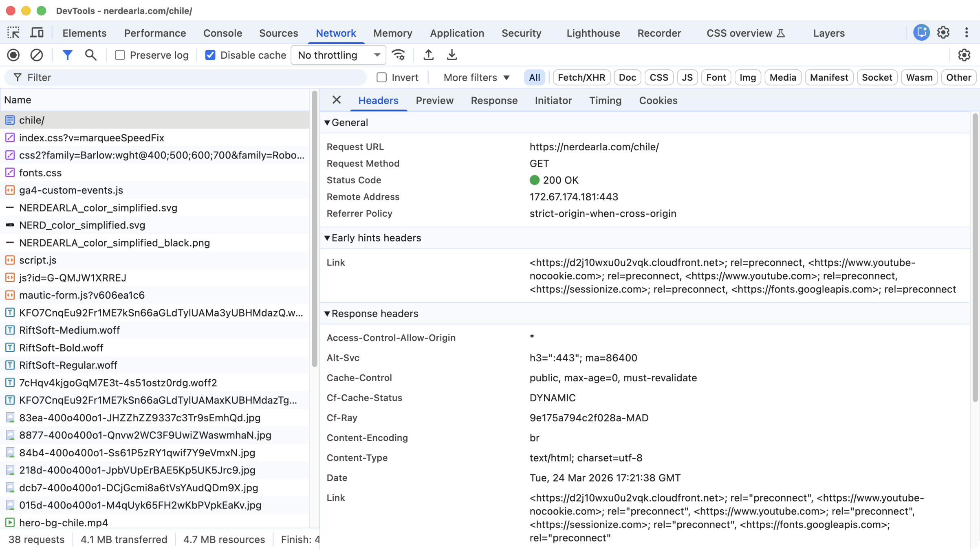The image size is (980, 550).
Task: Click the inspect element selector icon
Action: click(13, 33)
